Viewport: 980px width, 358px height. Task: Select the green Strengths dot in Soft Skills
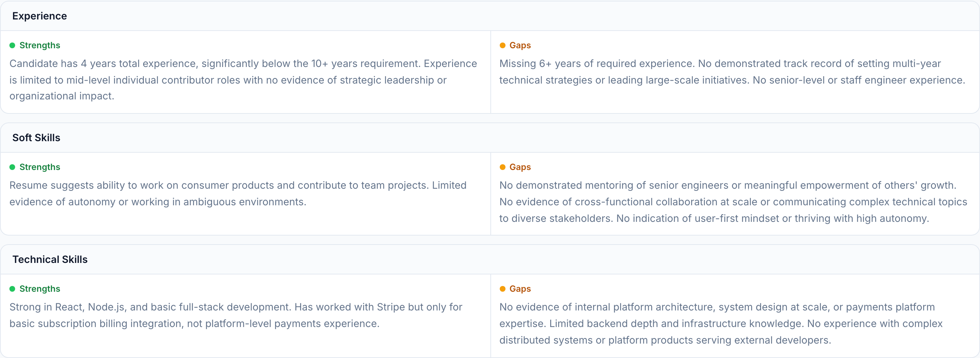[x=12, y=167]
